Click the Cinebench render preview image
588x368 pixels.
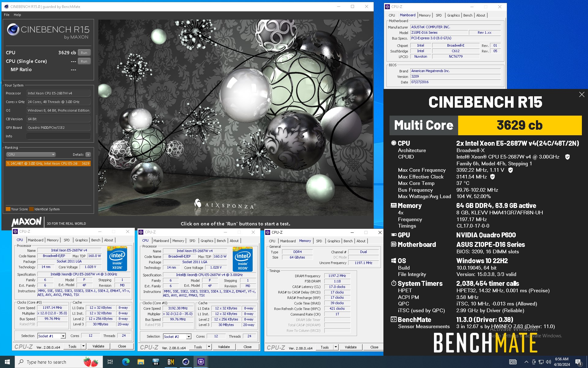tap(236, 117)
